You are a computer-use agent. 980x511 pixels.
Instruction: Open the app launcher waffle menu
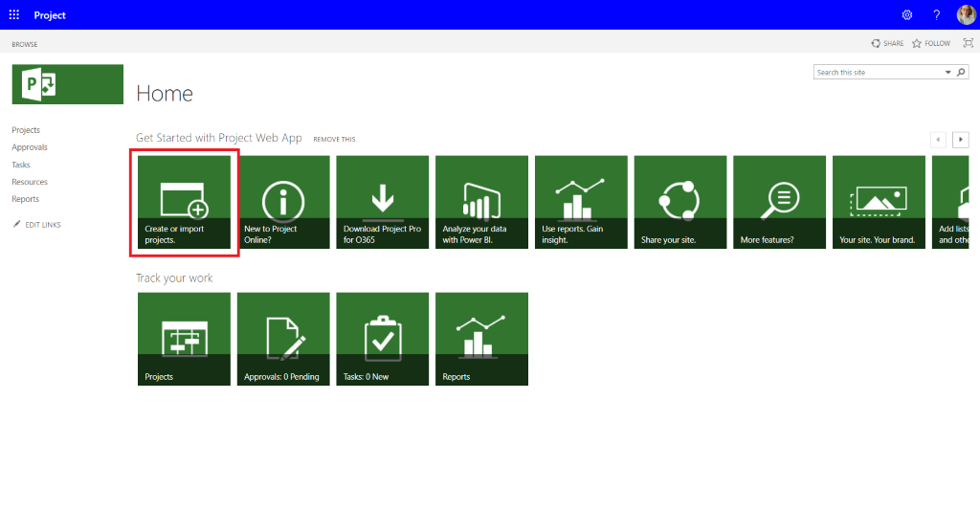[x=14, y=15]
